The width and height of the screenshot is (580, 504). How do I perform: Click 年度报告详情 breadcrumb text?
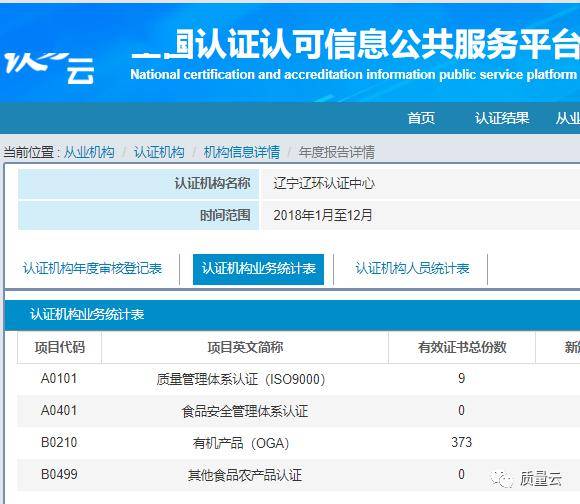(337, 152)
